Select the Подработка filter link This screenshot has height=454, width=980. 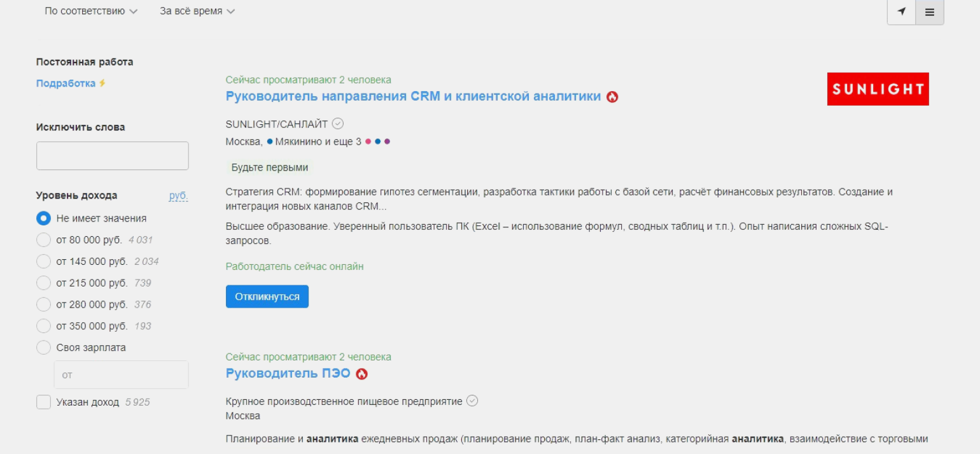point(66,83)
